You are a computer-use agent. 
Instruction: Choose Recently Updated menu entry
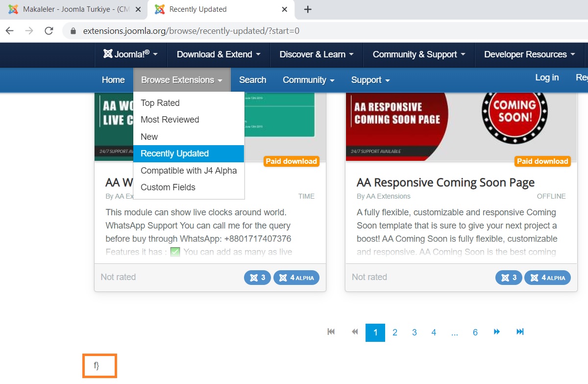tap(189, 154)
